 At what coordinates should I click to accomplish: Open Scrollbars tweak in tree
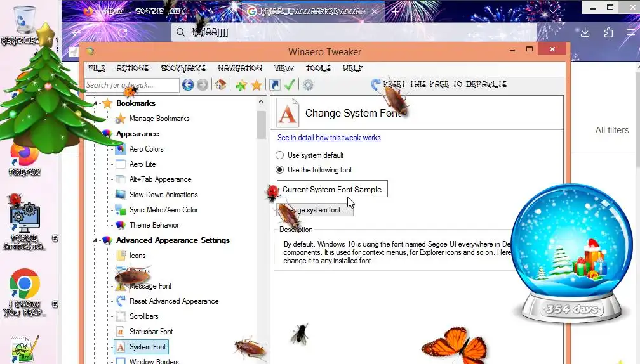(x=143, y=316)
